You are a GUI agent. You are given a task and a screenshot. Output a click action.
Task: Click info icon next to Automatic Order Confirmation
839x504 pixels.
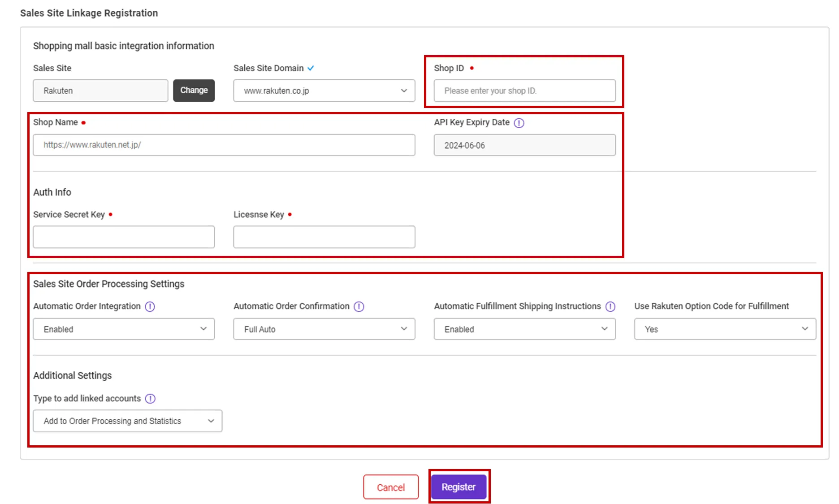[x=359, y=306]
